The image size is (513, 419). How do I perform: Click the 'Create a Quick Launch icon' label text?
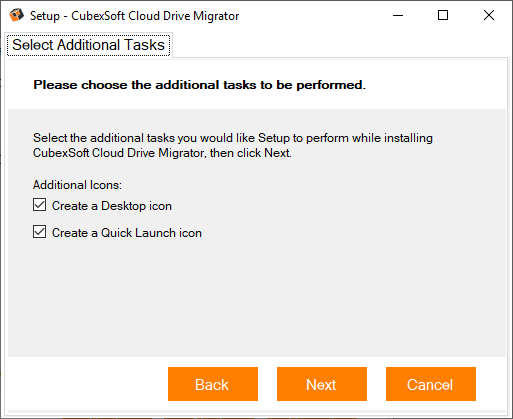coord(127,233)
